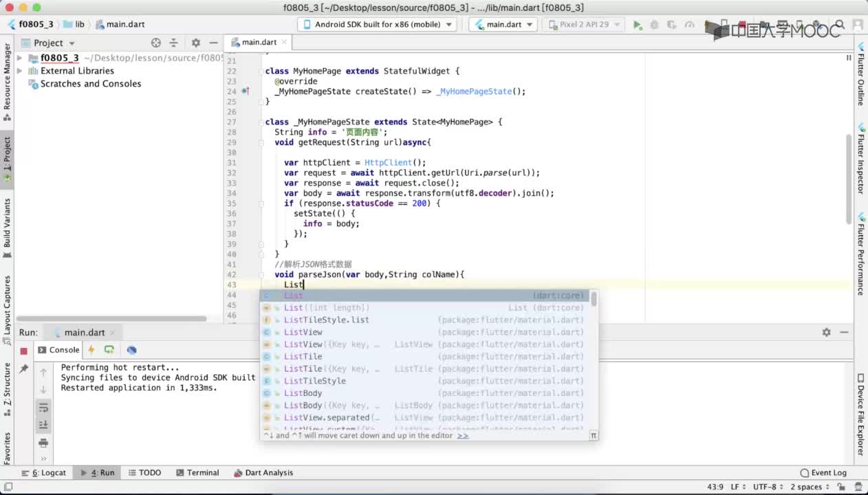Open the main.dart run configuration dropdown
Viewport: 868px width, 495px height.
pyautogui.click(x=503, y=24)
